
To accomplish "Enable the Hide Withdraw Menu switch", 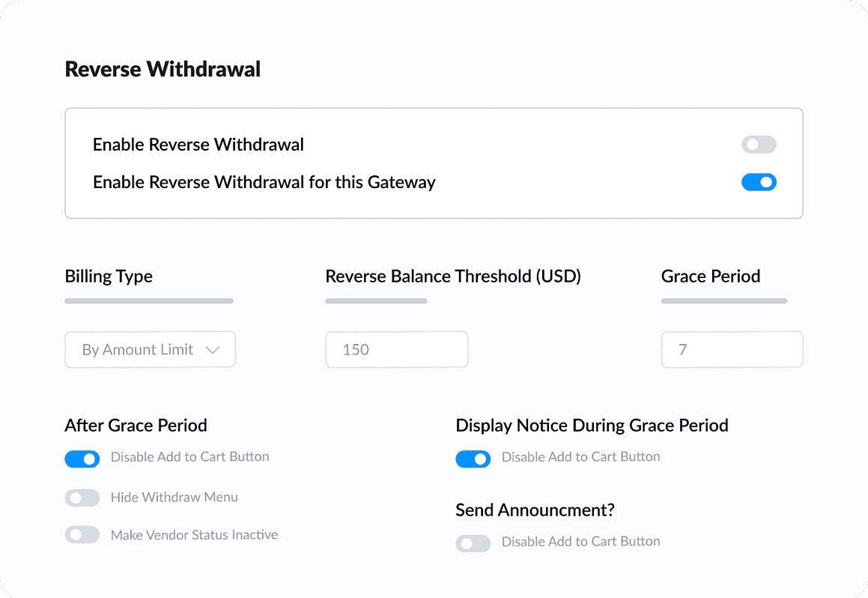I will [82, 498].
